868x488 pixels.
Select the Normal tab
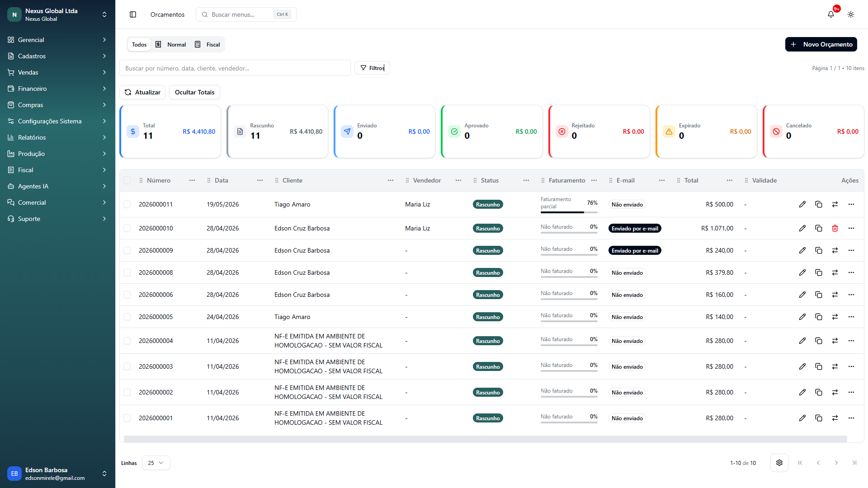click(171, 44)
